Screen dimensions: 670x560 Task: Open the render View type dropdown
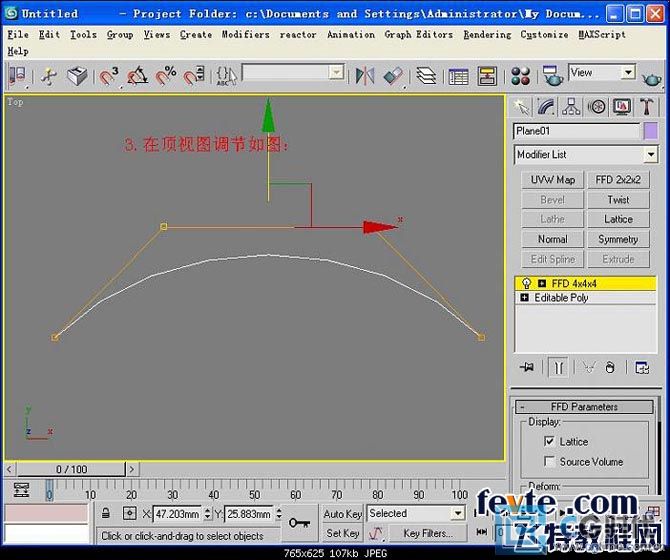tap(628, 72)
